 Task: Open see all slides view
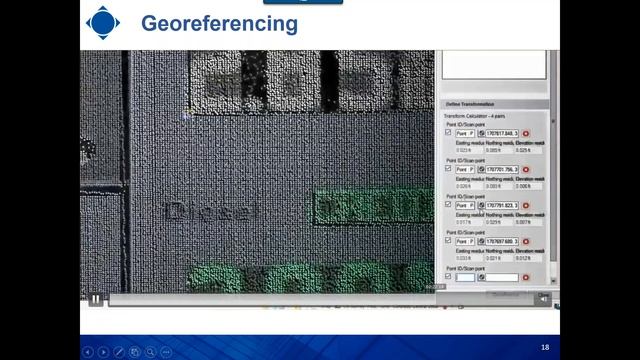pos(135,352)
